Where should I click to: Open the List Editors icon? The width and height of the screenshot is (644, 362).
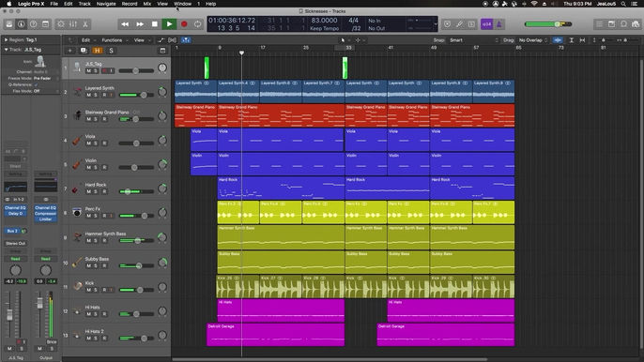599,24
